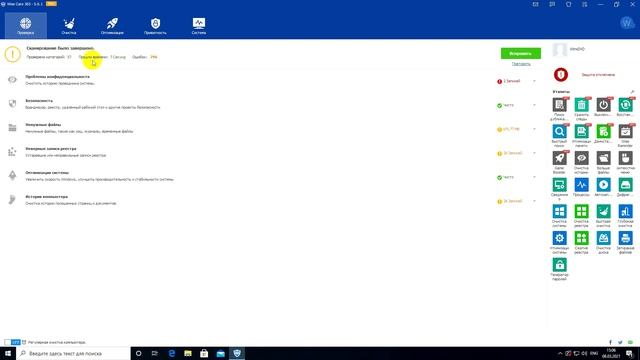
Task: Open the Система tab
Action: [x=199, y=26]
